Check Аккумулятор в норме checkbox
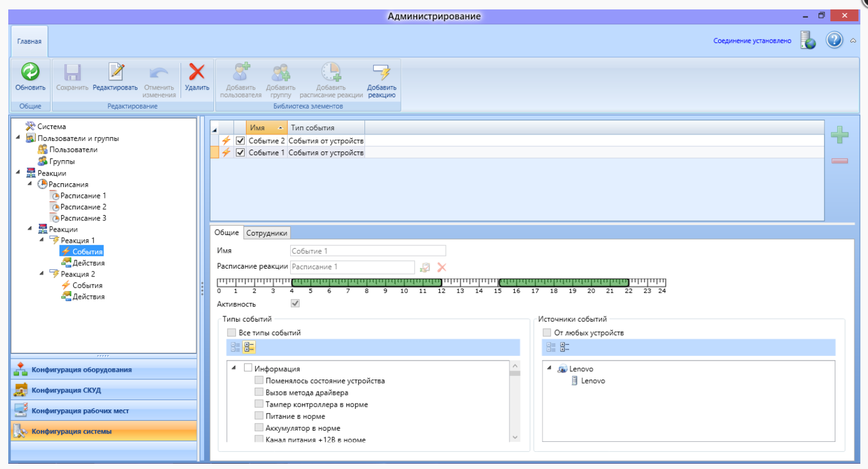Screen dimensions: 868x469 259,428
